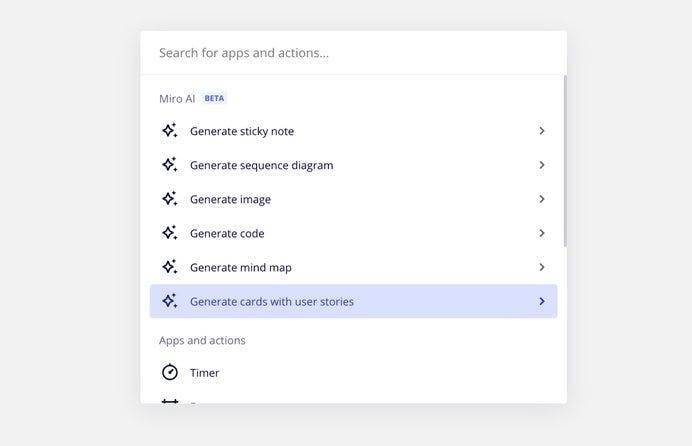Click sparkle icon beside Generate sticky note
The height and width of the screenshot is (446, 692).
pos(169,131)
